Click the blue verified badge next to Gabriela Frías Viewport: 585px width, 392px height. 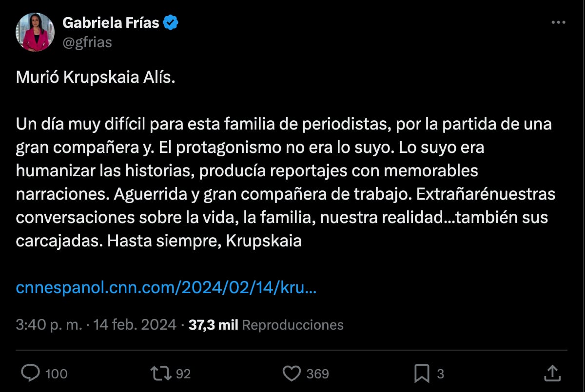pyautogui.click(x=170, y=21)
